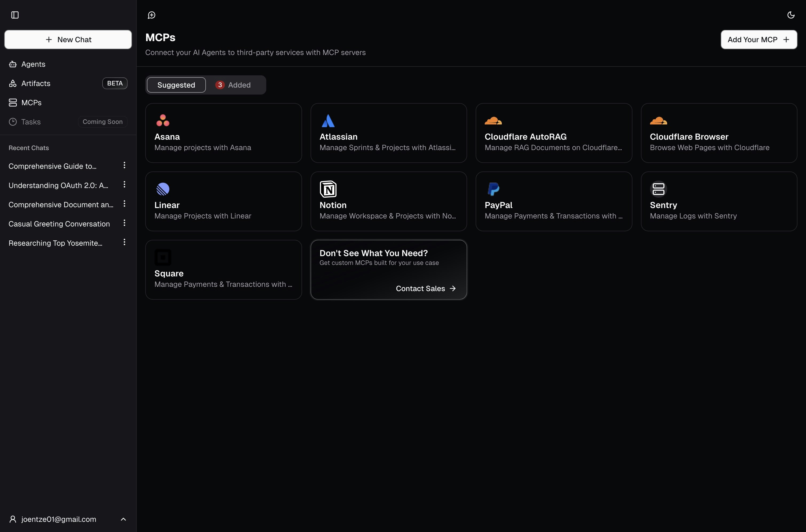Click the Tasks sidebar item

(68, 122)
